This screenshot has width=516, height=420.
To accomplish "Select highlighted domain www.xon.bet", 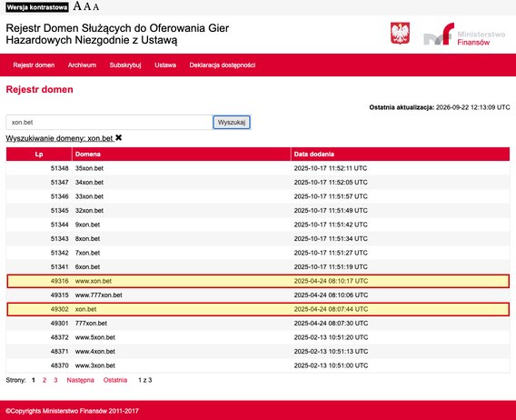I will point(94,281).
